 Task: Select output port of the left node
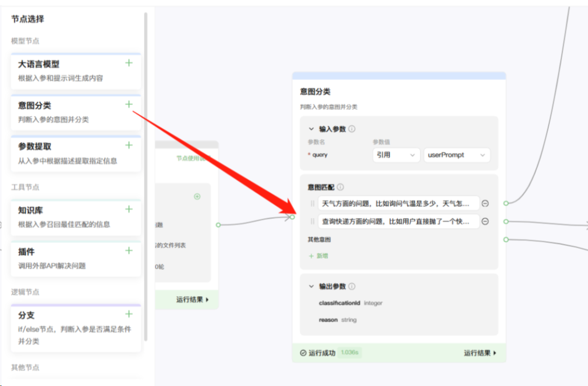(218, 225)
